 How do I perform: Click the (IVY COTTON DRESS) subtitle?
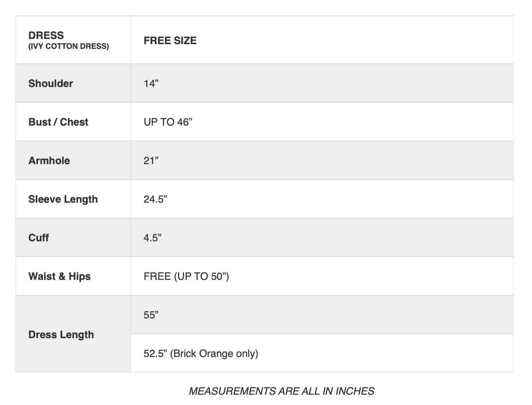click(69, 46)
